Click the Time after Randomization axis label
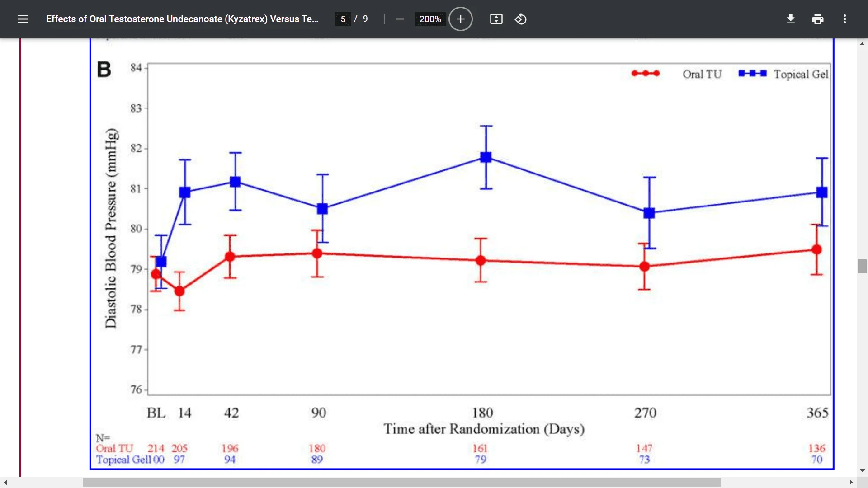The width and height of the screenshot is (868, 488). (x=484, y=429)
